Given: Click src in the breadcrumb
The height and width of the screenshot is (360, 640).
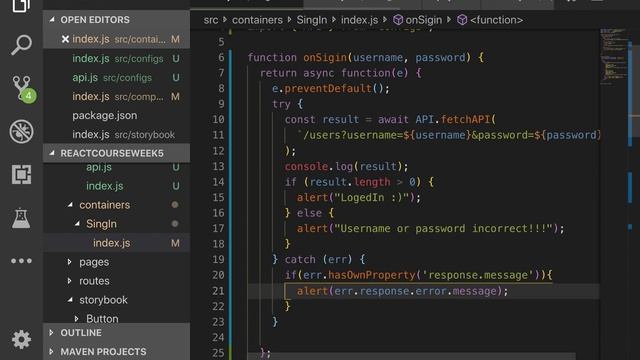Looking at the screenshot, I should pyautogui.click(x=211, y=20).
